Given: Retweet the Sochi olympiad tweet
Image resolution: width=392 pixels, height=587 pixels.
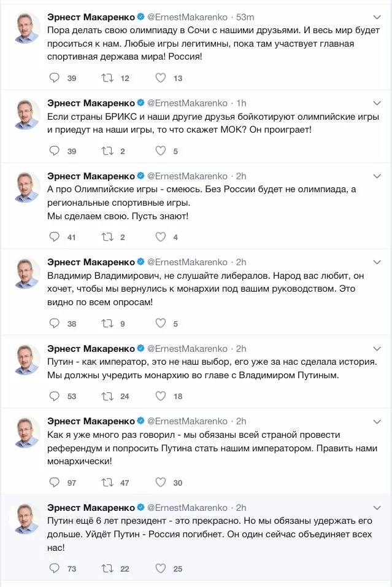Looking at the screenshot, I should 107,78.
